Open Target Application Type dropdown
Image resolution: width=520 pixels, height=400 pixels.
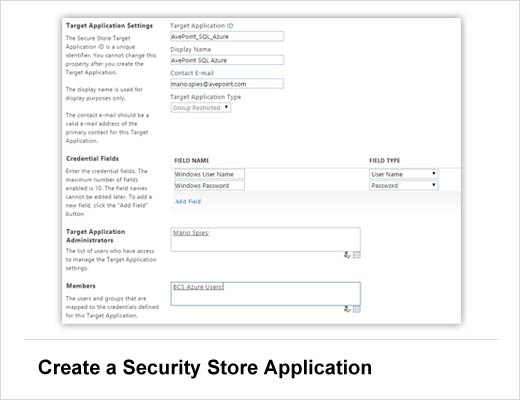(201, 108)
